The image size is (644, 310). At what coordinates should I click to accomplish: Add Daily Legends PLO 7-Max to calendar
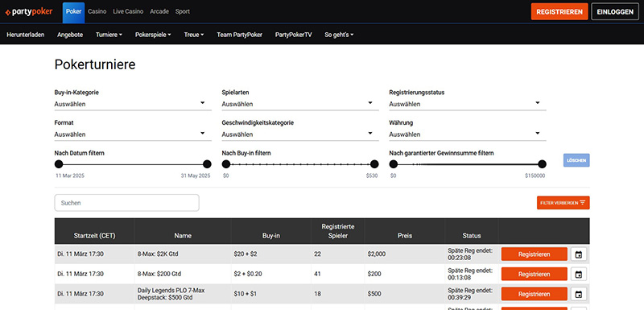pos(579,294)
